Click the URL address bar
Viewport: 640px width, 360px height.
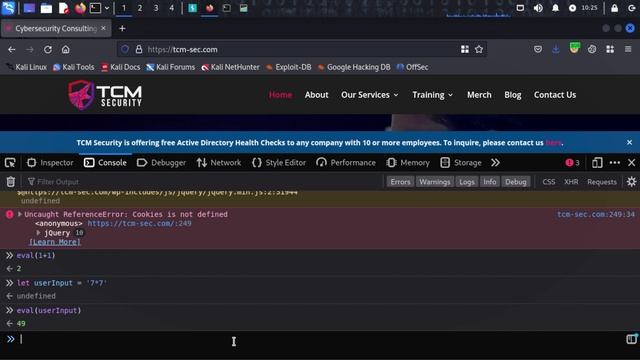[302, 49]
